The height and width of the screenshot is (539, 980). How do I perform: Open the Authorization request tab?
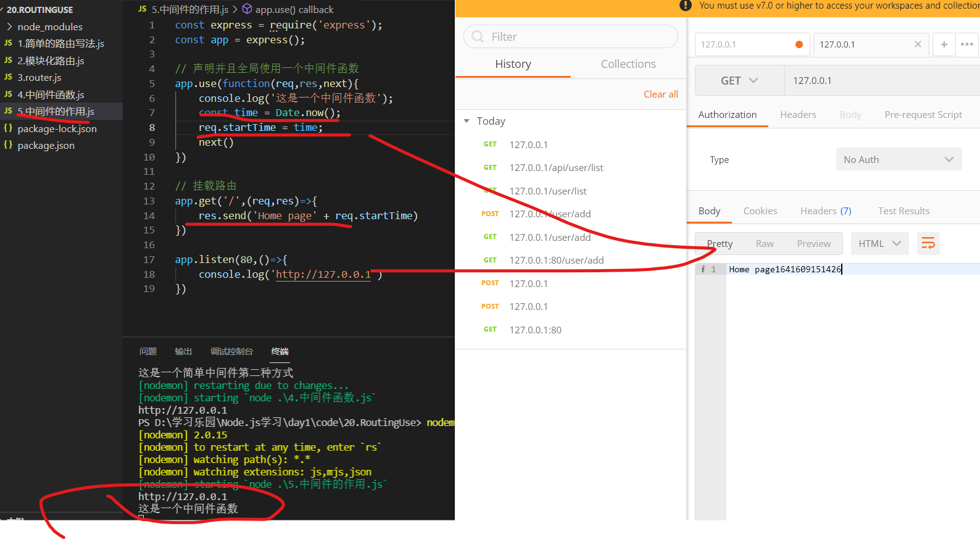tap(727, 115)
